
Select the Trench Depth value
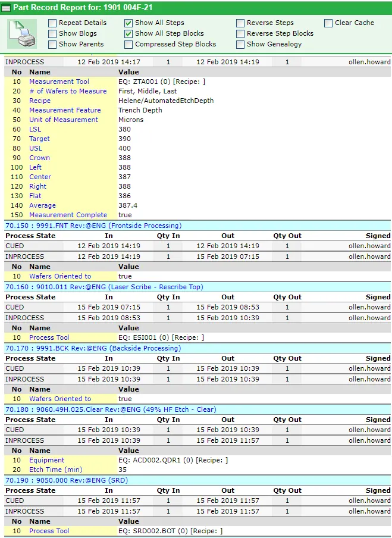click(x=140, y=110)
